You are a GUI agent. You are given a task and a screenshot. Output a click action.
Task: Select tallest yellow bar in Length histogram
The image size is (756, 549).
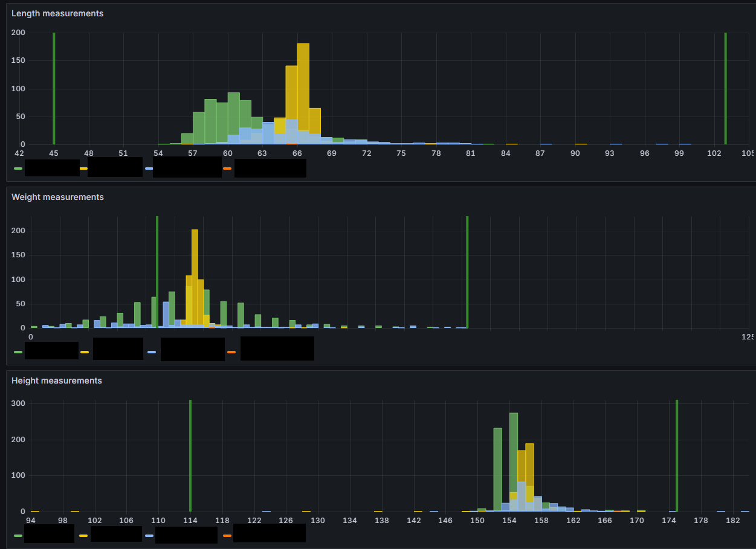tap(303, 94)
